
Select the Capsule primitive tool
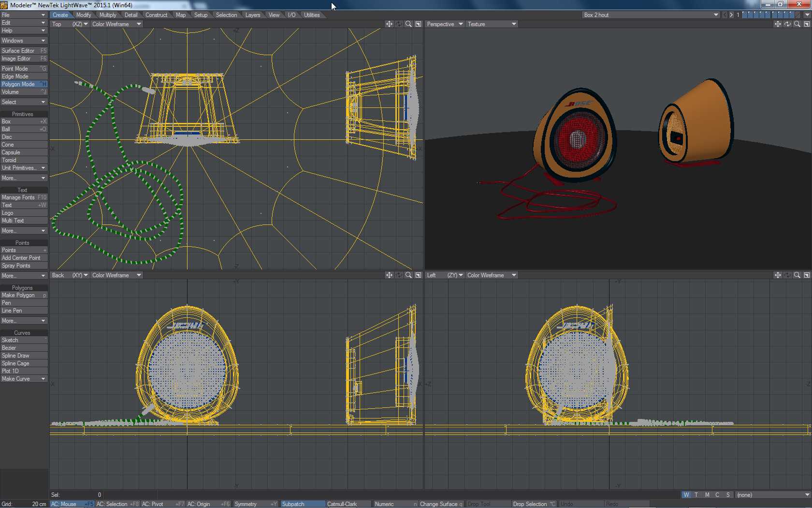point(24,152)
